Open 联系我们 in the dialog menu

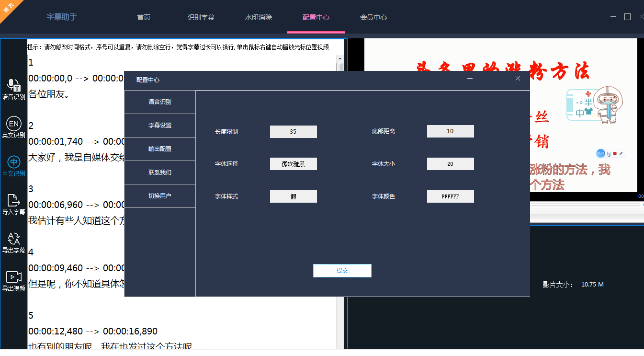(x=160, y=172)
